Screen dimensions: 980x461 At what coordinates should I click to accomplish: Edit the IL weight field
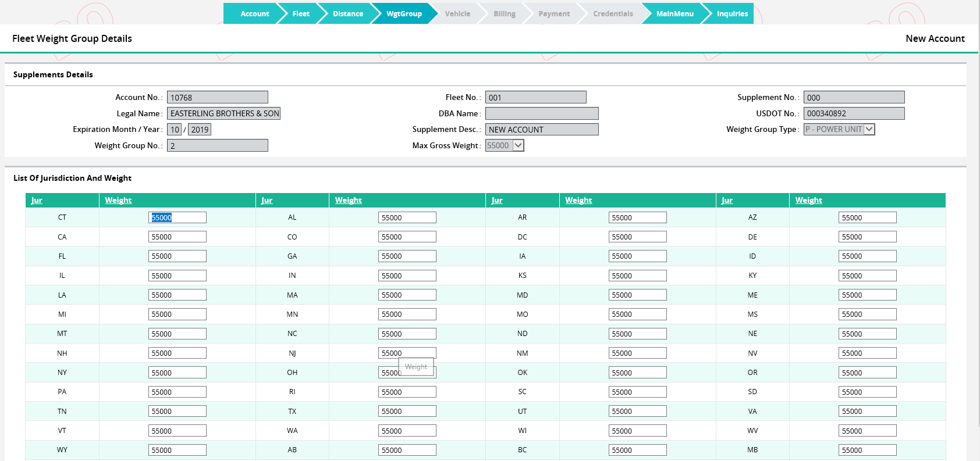(177, 276)
